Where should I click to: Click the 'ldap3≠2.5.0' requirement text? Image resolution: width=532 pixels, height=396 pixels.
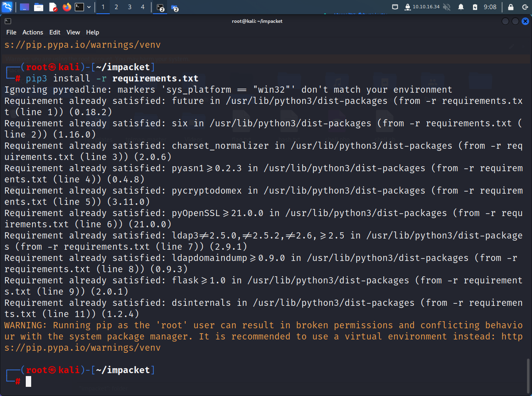point(204,236)
